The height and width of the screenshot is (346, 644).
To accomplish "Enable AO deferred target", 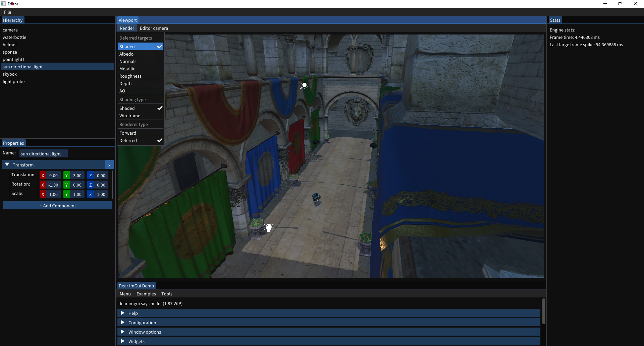I will pos(141,91).
